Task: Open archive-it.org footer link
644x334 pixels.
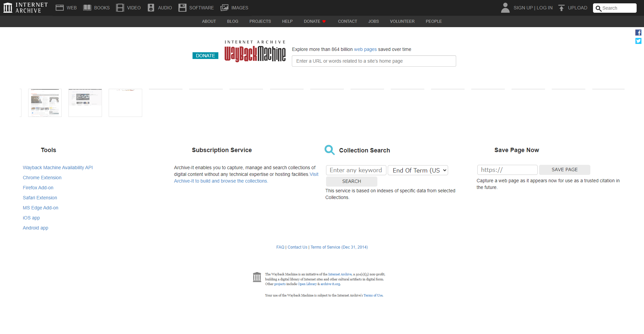Action: point(330,284)
